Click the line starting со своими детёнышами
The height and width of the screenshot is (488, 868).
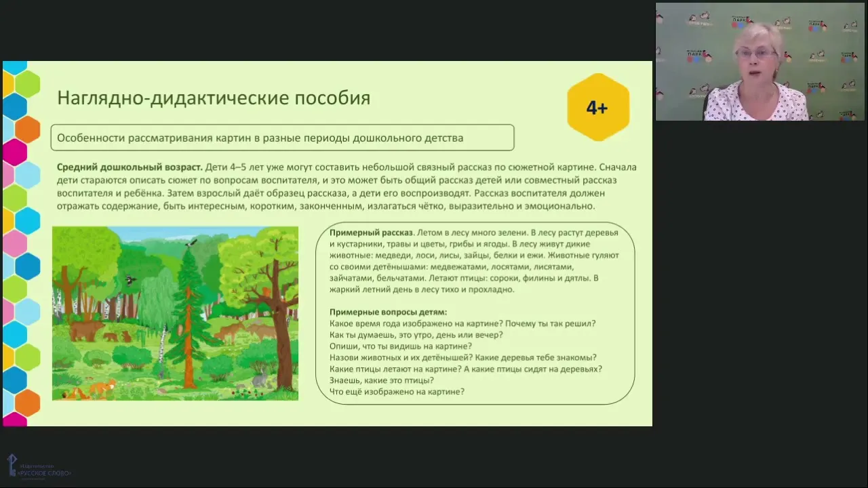[452, 267]
